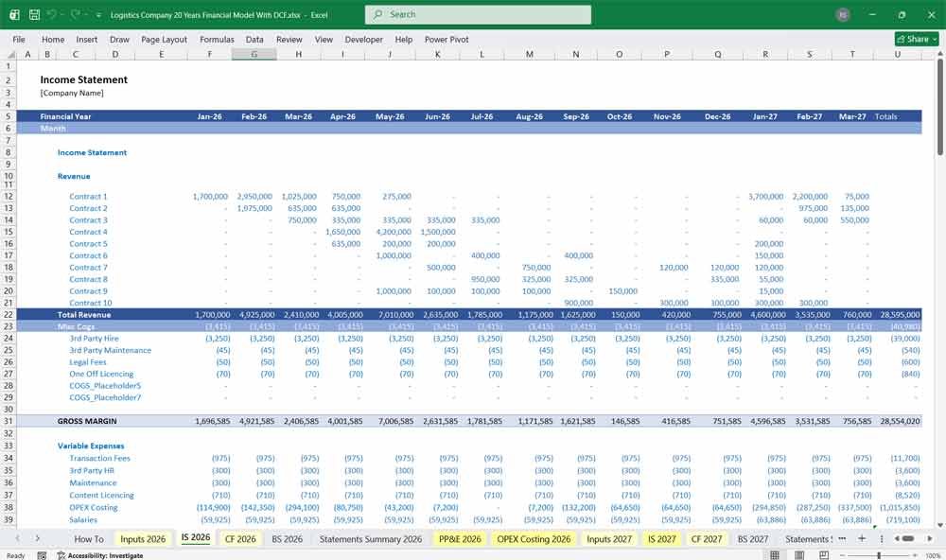946x560 pixels.
Task: Open the Page Layout ribbon tab
Action: [x=164, y=39]
